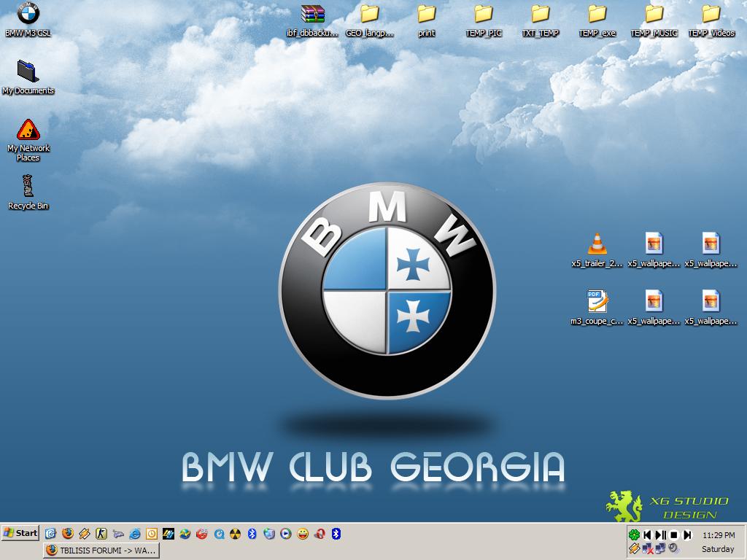Select the x5_wallpape file adjacent to m3_coupe PDF
Image resolution: width=747 pixels, height=560 pixels.
(654, 308)
